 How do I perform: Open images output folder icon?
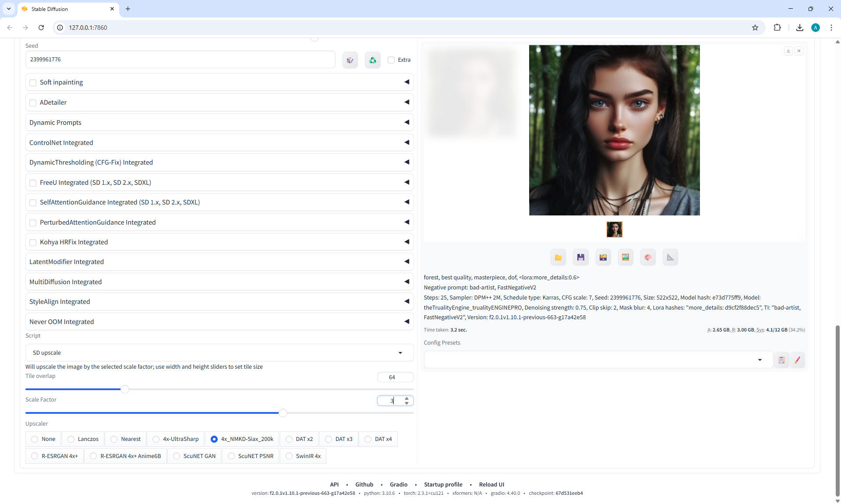click(558, 257)
